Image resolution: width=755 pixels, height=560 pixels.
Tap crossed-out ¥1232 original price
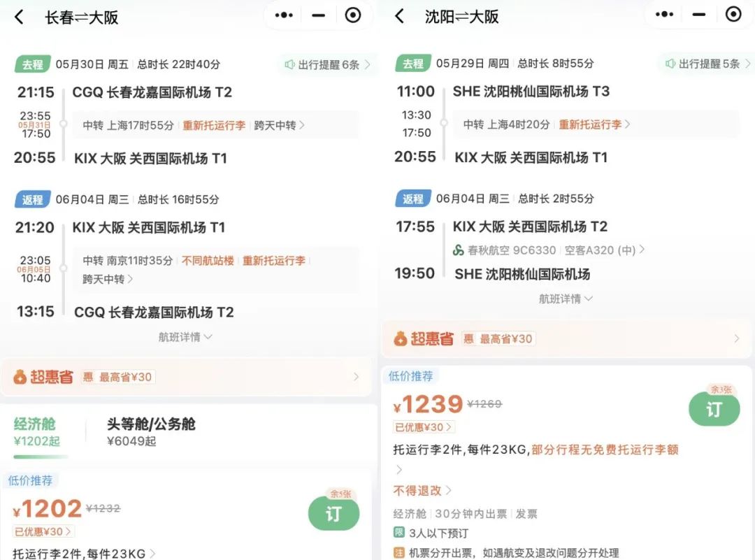click(x=103, y=508)
